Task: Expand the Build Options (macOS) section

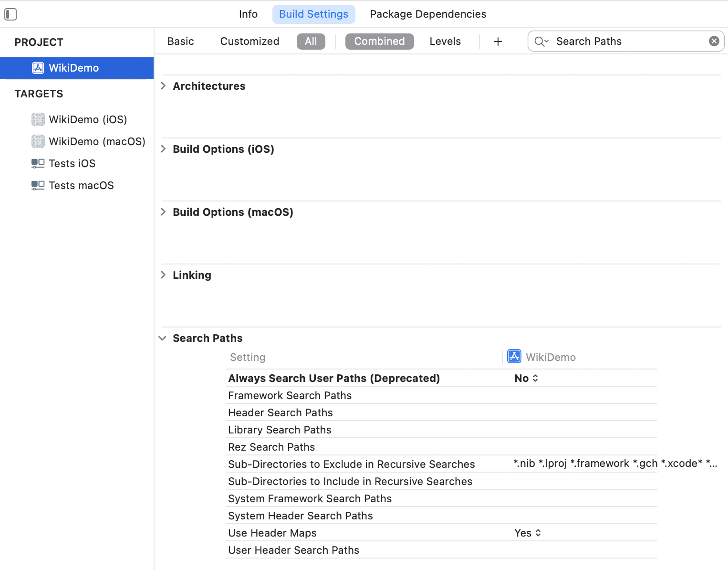Action: [x=163, y=212]
